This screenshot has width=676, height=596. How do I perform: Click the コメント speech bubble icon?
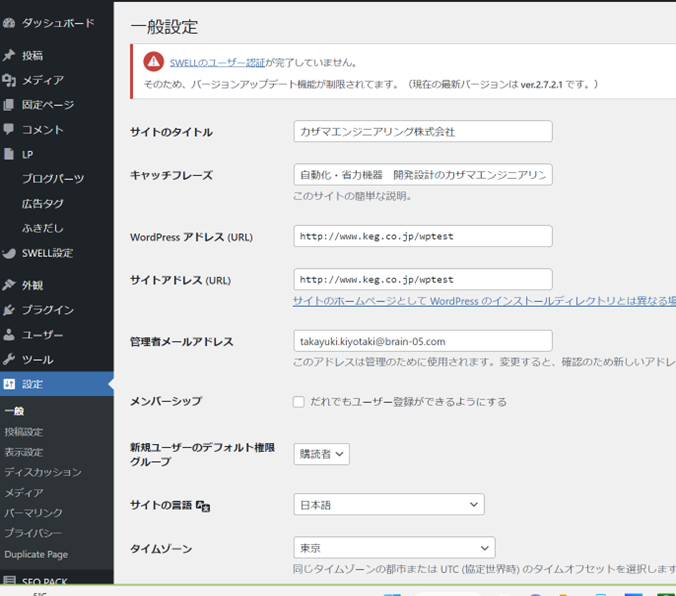tap(10, 130)
